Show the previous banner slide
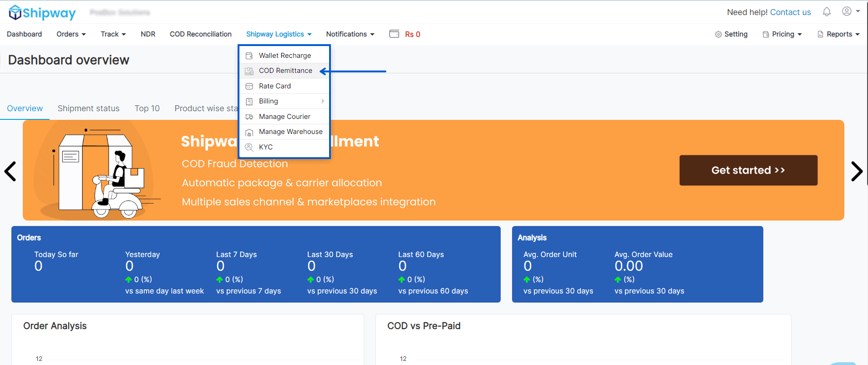Image resolution: width=868 pixels, height=365 pixels. click(10, 171)
